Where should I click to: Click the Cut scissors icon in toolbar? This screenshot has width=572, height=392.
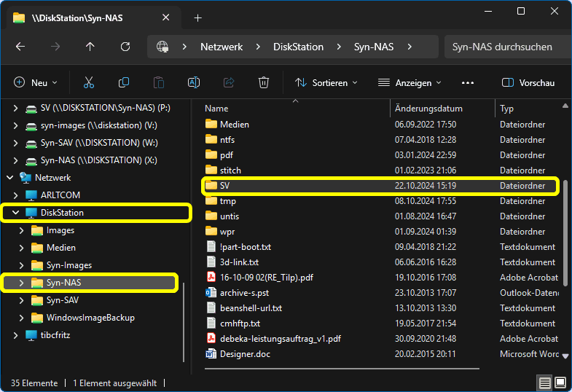click(x=89, y=83)
